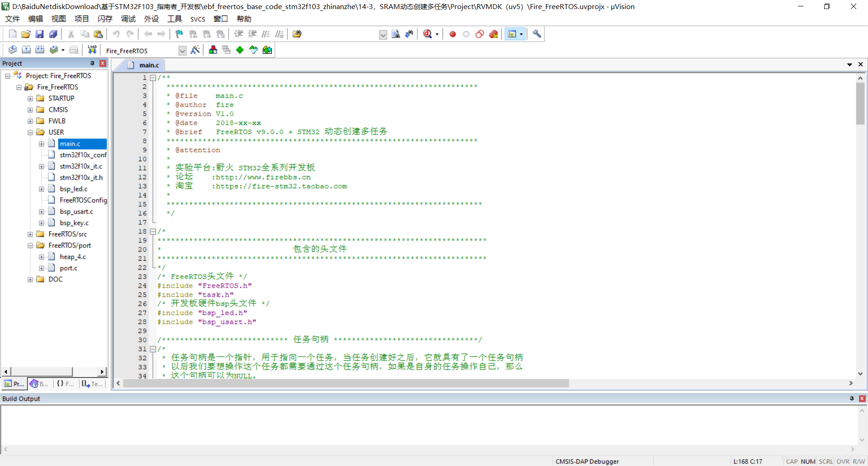This screenshot has height=466, width=868.
Task: Open the Fire_FreeRTOS target dropdown
Action: (182, 51)
